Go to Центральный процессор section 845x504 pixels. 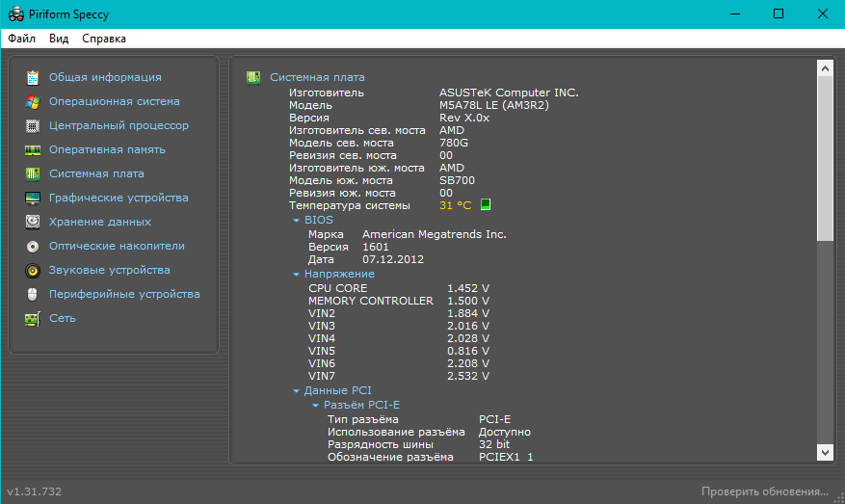click(119, 125)
